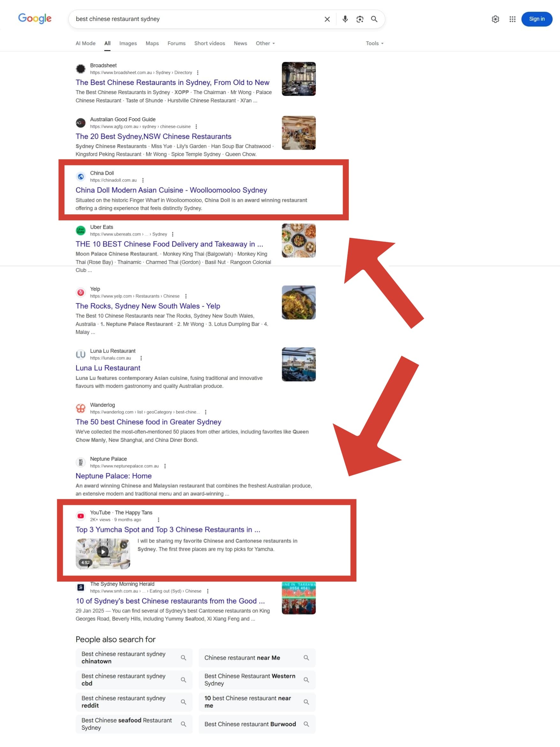The height and width of the screenshot is (747, 560).
Task: Open more options dots for Sydney Morning Herald result
Action: coord(208,591)
